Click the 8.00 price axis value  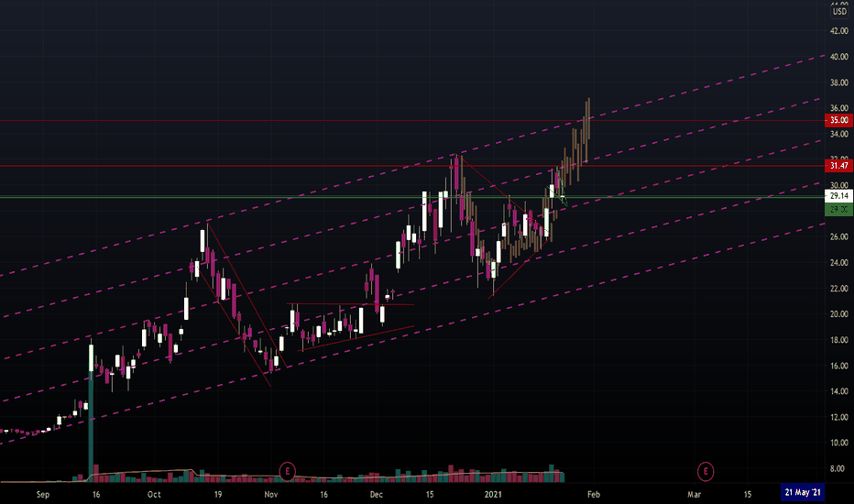838,468
